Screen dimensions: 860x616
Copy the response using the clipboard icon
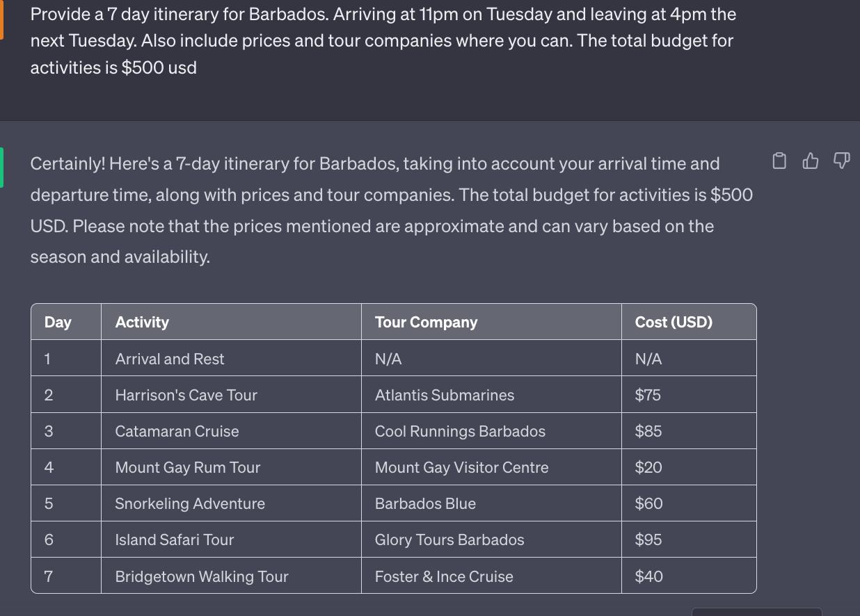pyautogui.click(x=780, y=161)
